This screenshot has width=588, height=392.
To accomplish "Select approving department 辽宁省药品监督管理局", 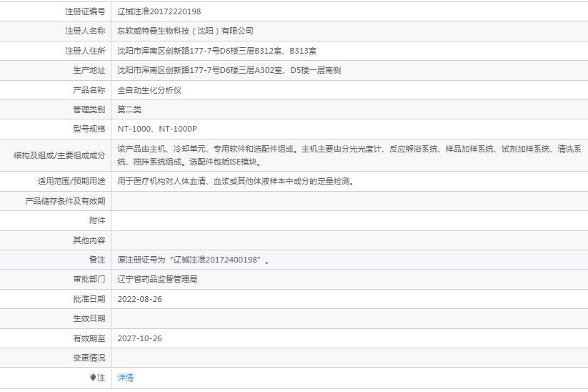I will tap(157, 280).
